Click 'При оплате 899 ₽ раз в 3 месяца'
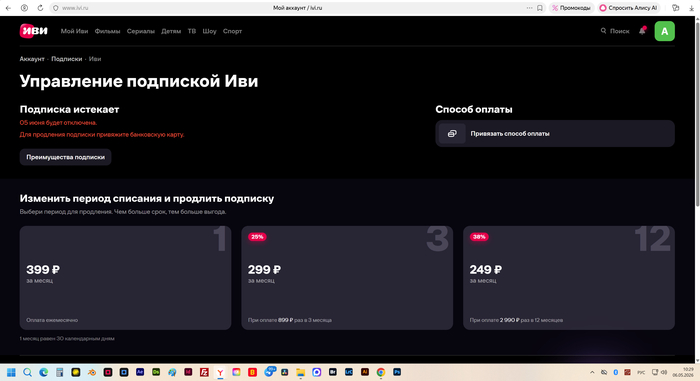700x381 pixels. pos(290,320)
